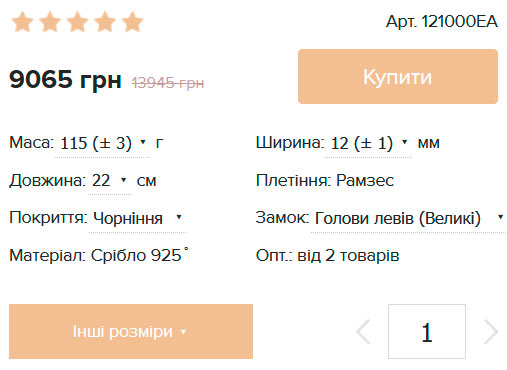Open the Маса weight dropdown
The height and width of the screenshot is (370, 507).
click(102, 143)
